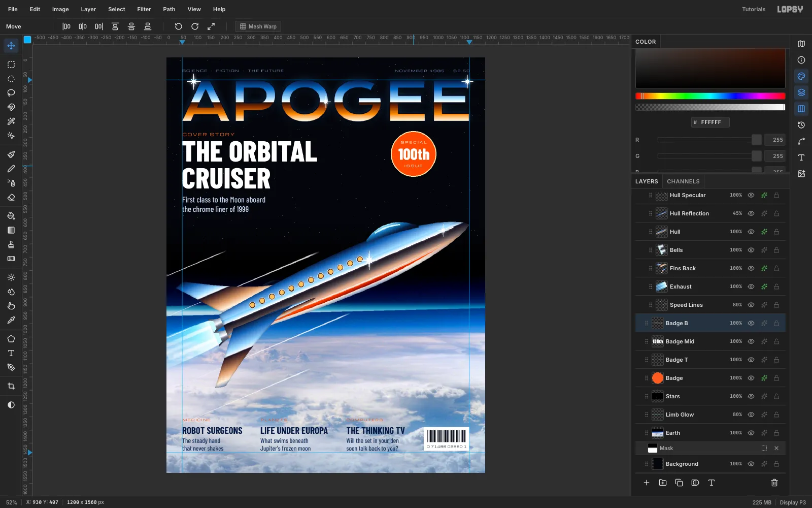The height and width of the screenshot is (508, 812).
Task: Open the Tutorials link
Action: pos(754,9)
